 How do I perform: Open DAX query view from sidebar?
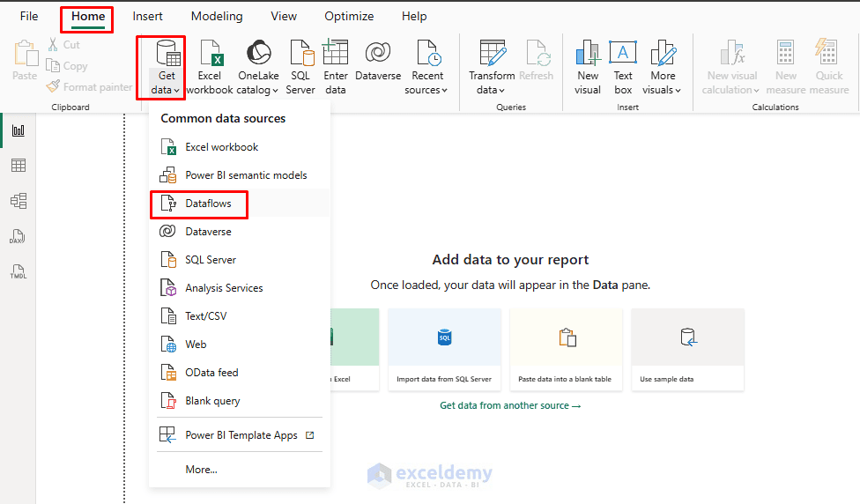tap(18, 236)
